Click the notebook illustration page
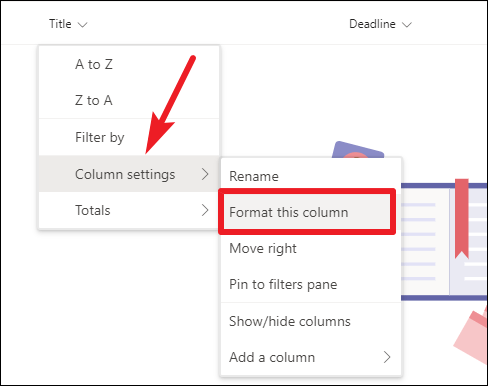Screen dimensions: 488x386 tap(425, 242)
